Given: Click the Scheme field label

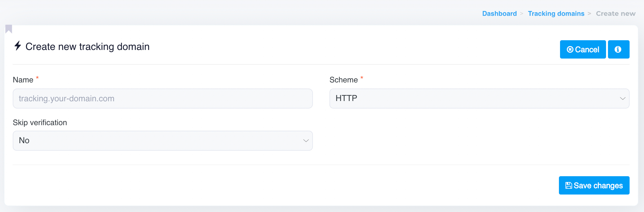Looking at the screenshot, I should (343, 80).
